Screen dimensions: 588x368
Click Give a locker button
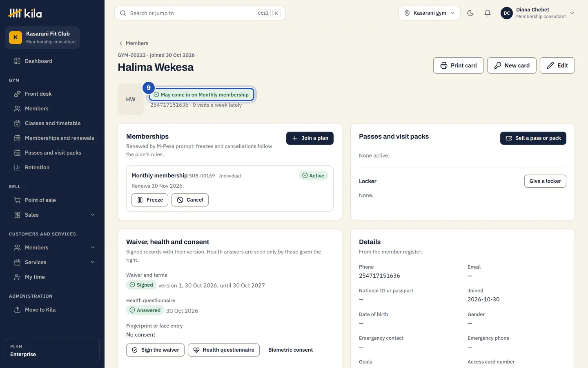point(545,181)
